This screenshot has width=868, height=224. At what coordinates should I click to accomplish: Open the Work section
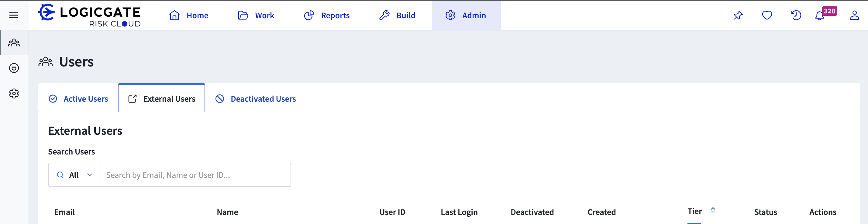(x=256, y=15)
